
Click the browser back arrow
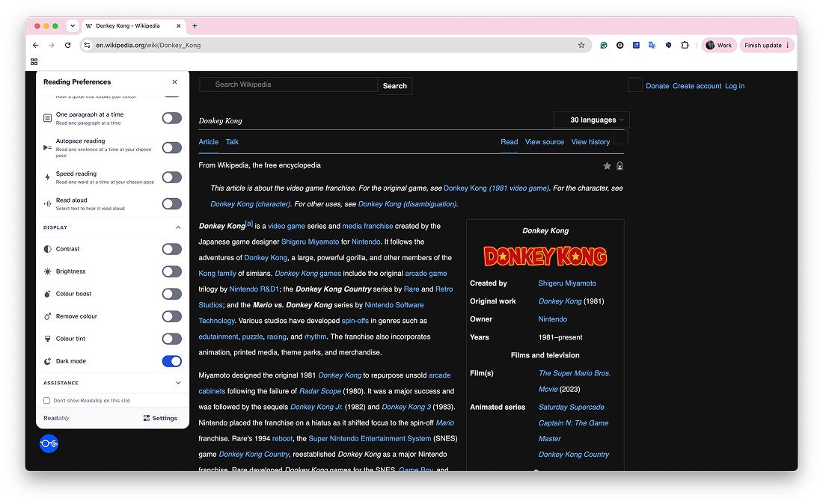[x=35, y=45]
